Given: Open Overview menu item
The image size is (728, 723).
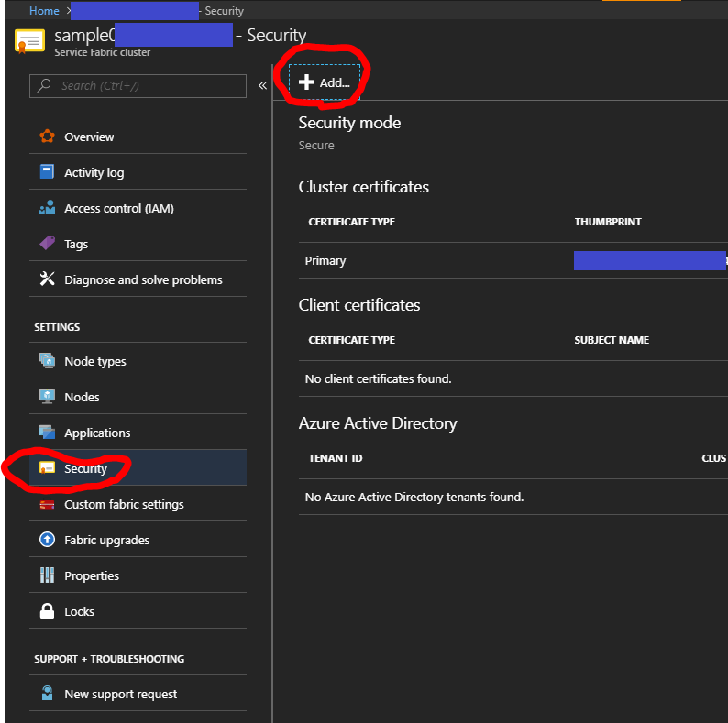Looking at the screenshot, I should pyautogui.click(x=138, y=137).
